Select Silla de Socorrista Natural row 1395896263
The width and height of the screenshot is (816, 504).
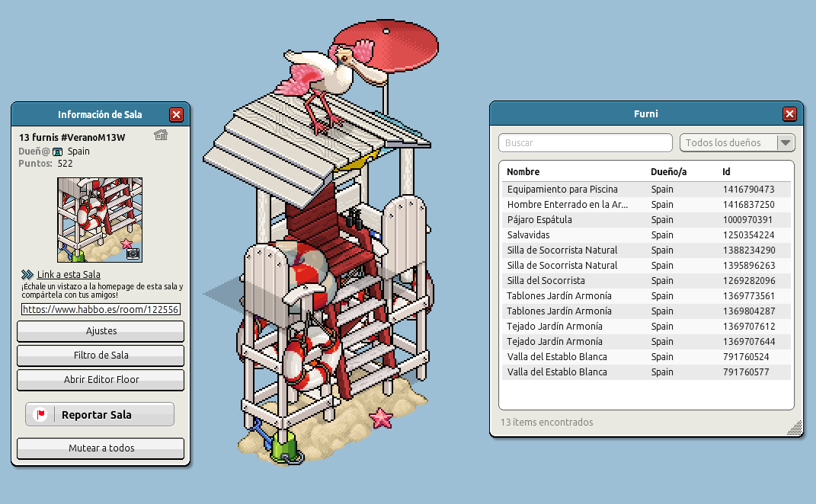click(646, 265)
